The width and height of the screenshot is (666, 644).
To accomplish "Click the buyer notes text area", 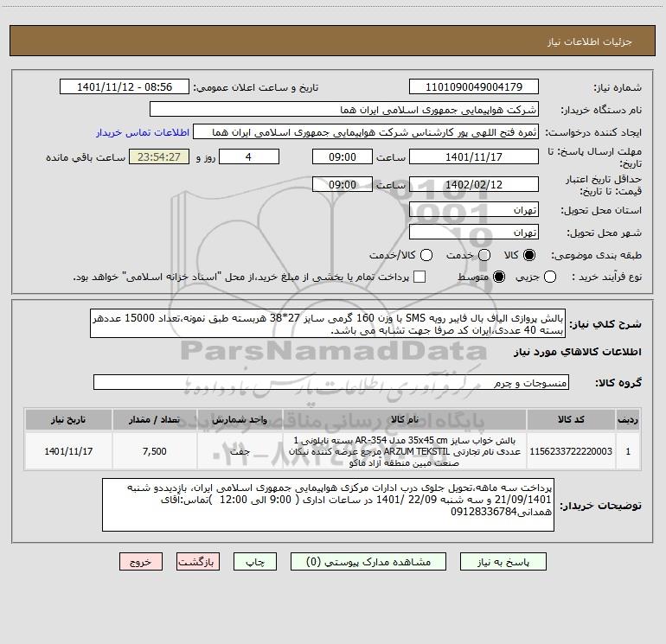I will pos(328,505).
